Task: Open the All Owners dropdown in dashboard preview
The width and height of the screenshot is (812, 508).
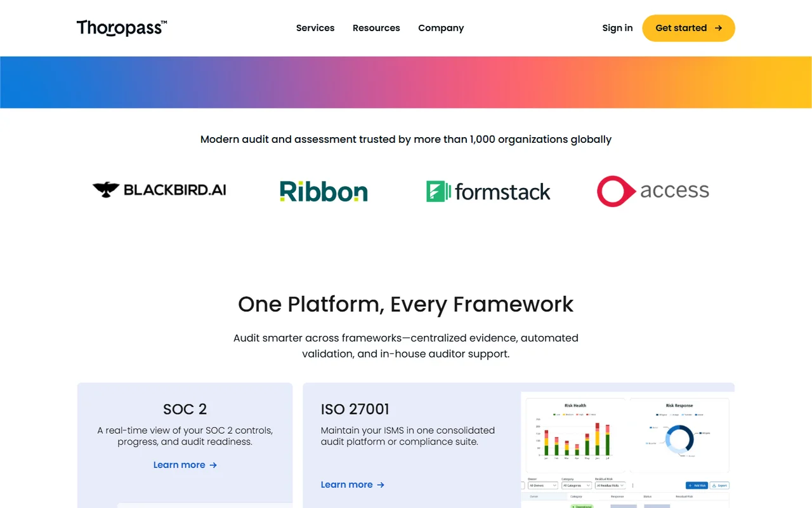Action: click(543, 485)
